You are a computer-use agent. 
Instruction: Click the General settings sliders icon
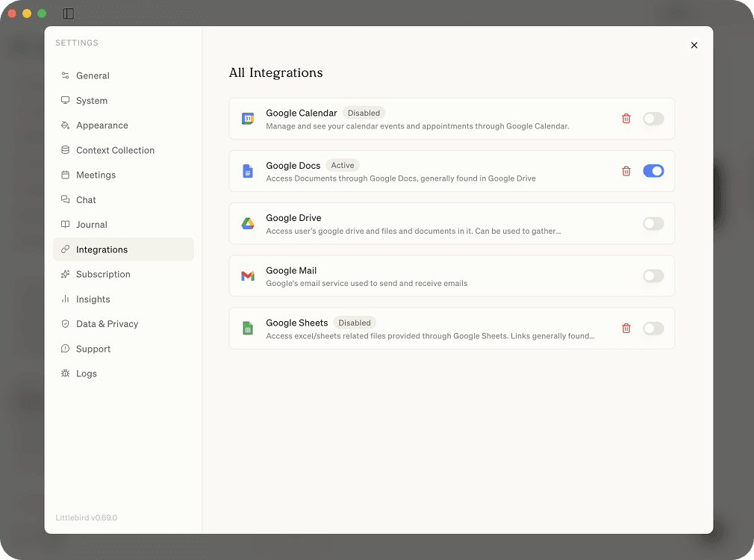pos(66,75)
